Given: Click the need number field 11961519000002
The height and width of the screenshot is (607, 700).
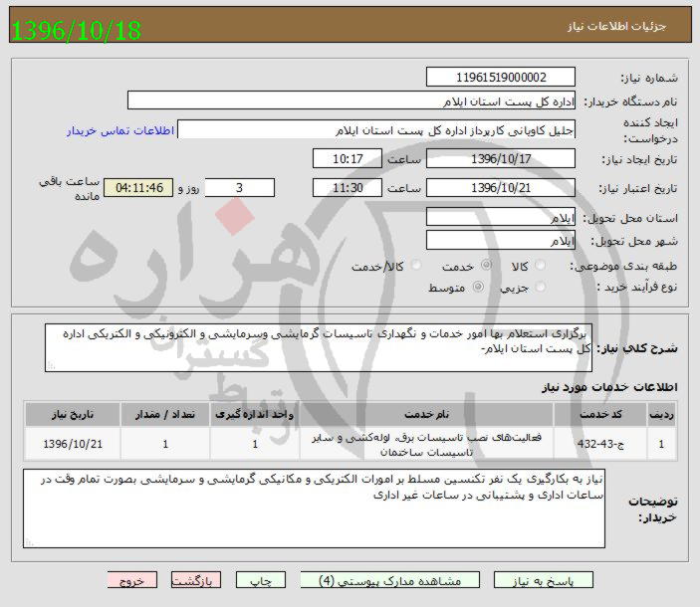Looking at the screenshot, I should tap(501, 78).
